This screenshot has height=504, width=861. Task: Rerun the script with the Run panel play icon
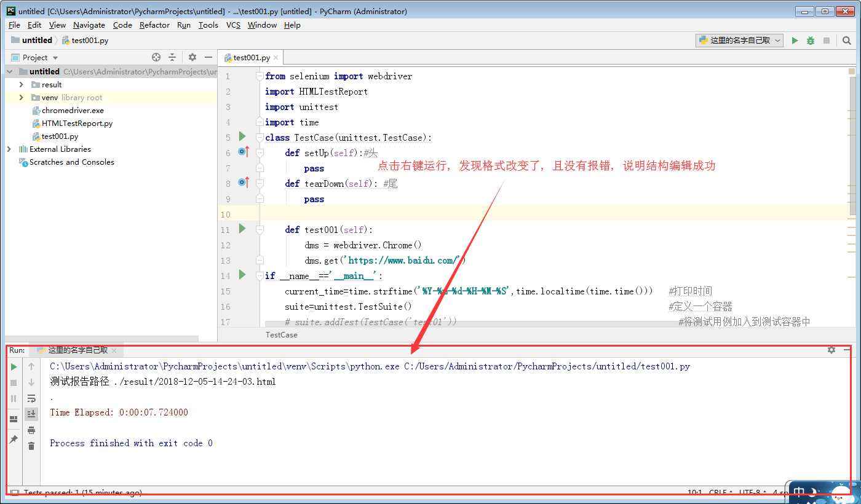click(14, 366)
